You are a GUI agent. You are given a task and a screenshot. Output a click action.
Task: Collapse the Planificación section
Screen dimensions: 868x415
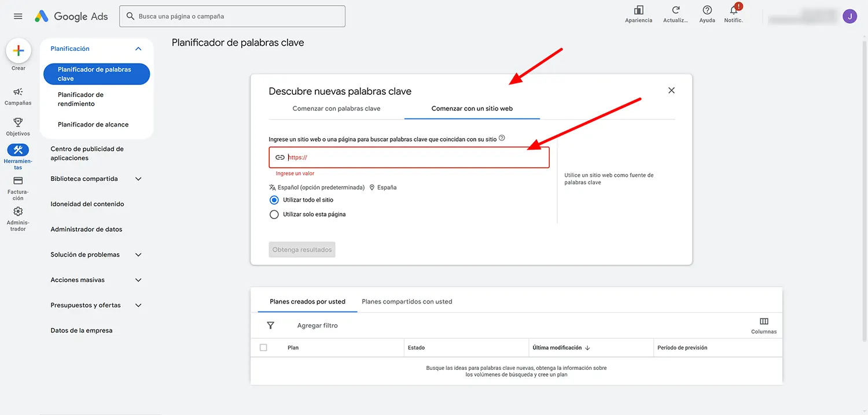coord(138,49)
